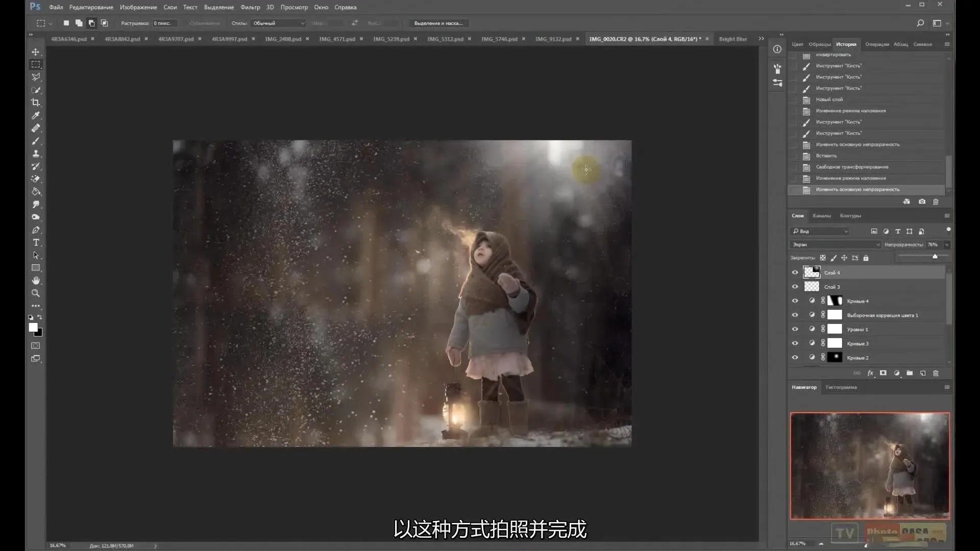Select the Hand tool
Image resolution: width=980 pixels, height=551 pixels.
[36, 281]
